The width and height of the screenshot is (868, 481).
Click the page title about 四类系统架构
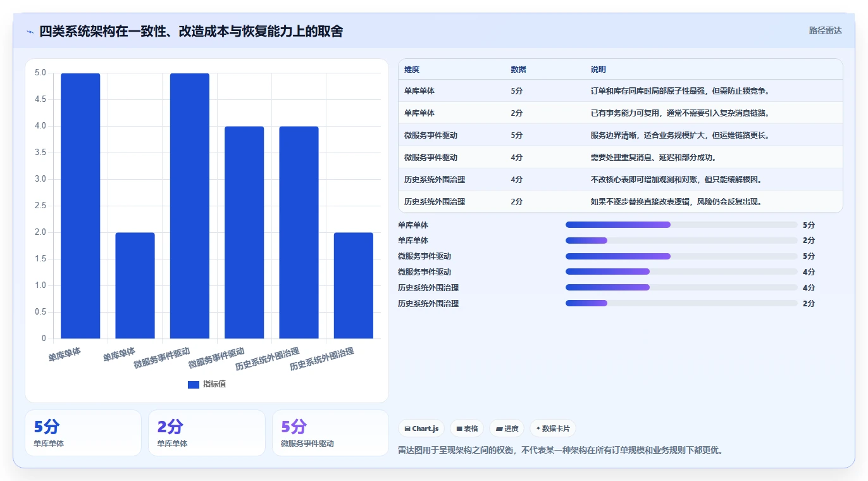[191, 31]
